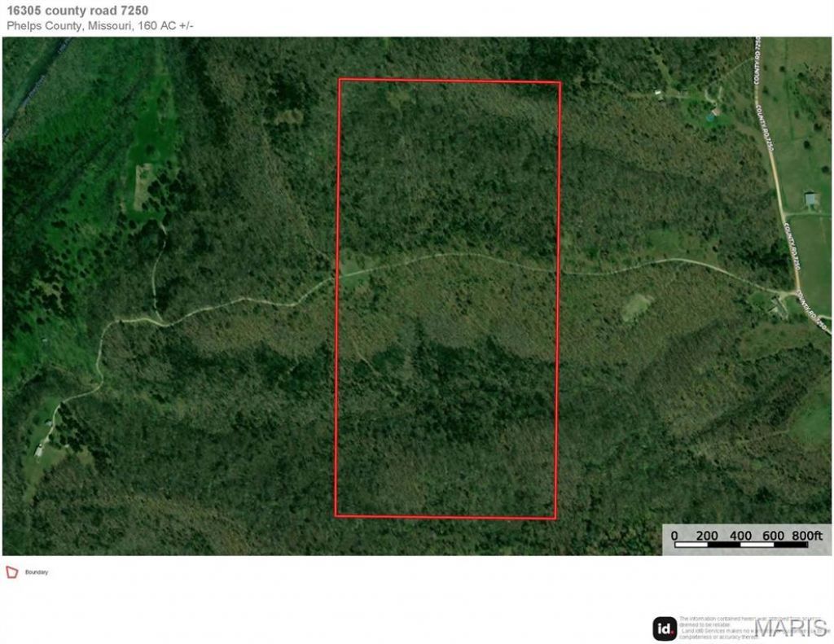
Task: Click the 'Boundary' legend label
Action: pyautogui.click(x=36, y=572)
